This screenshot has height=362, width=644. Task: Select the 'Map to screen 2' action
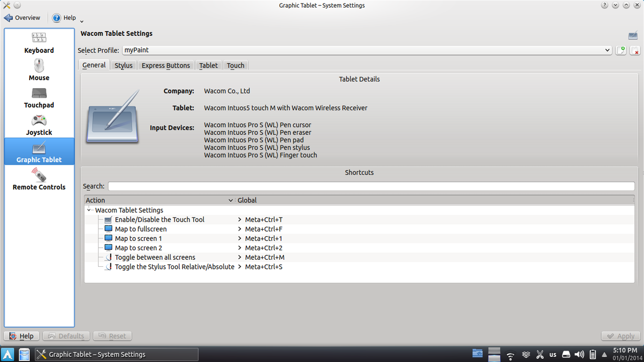point(138,248)
